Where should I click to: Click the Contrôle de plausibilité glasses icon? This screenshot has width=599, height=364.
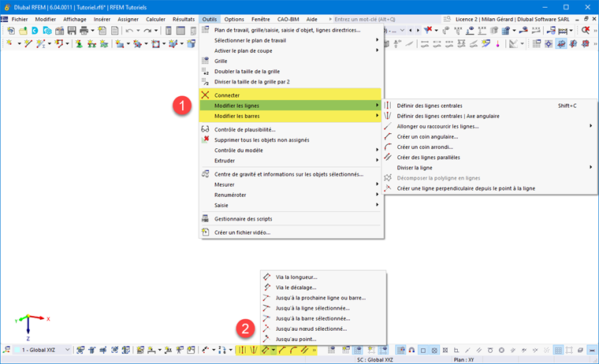pos(206,129)
